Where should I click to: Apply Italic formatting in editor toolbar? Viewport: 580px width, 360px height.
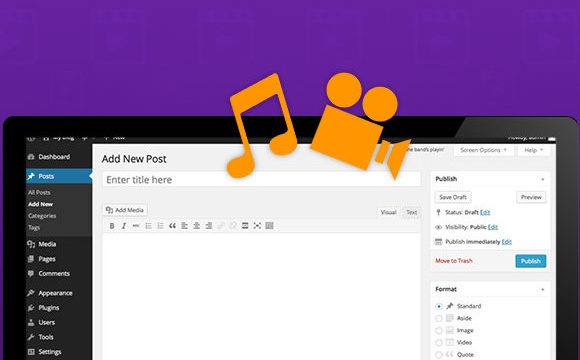pos(124,226)
